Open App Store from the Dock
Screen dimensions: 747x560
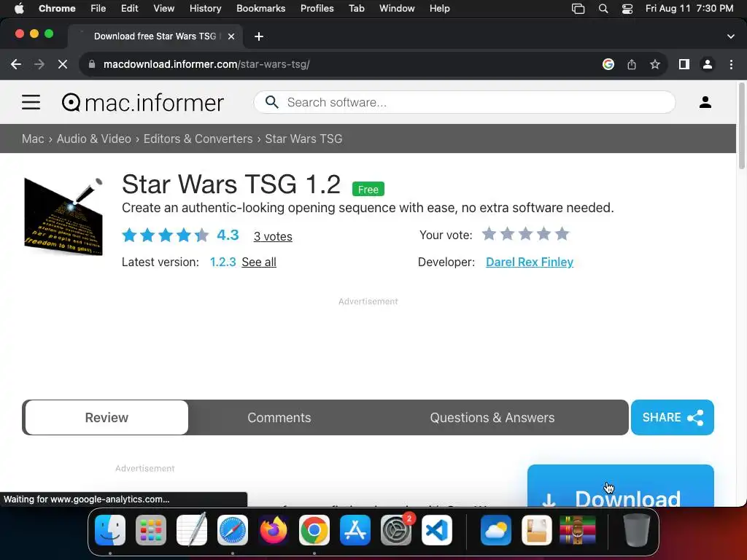coord(355,530)
